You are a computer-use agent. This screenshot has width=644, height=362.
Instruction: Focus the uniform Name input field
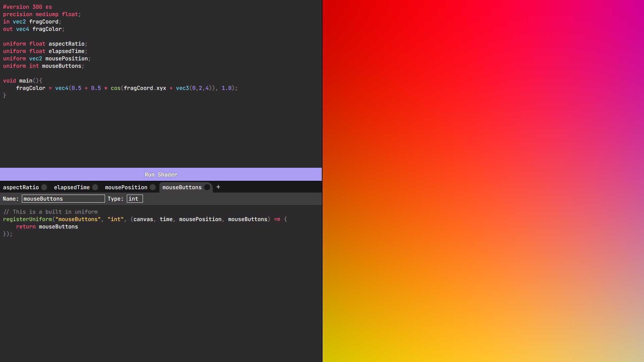tap(63, 199)
